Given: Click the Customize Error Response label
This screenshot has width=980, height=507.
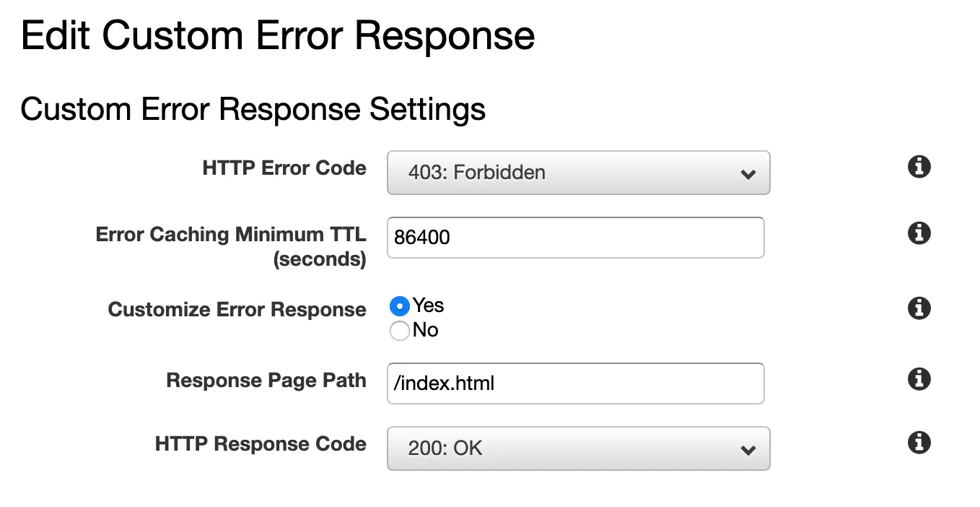Looking at the screenshot, I should [237, 310].
